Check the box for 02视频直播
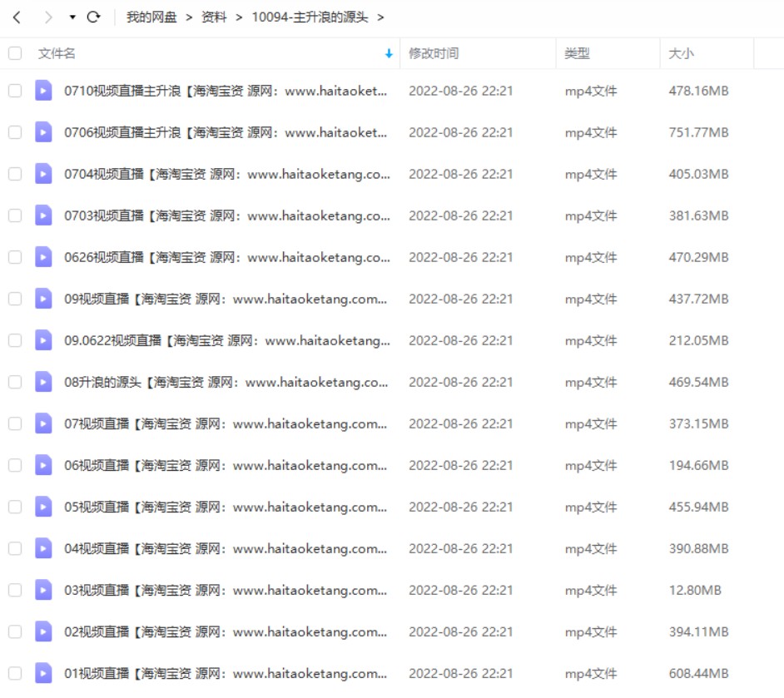Viewport: 784px width, 698px height. (x=15, y=631)
